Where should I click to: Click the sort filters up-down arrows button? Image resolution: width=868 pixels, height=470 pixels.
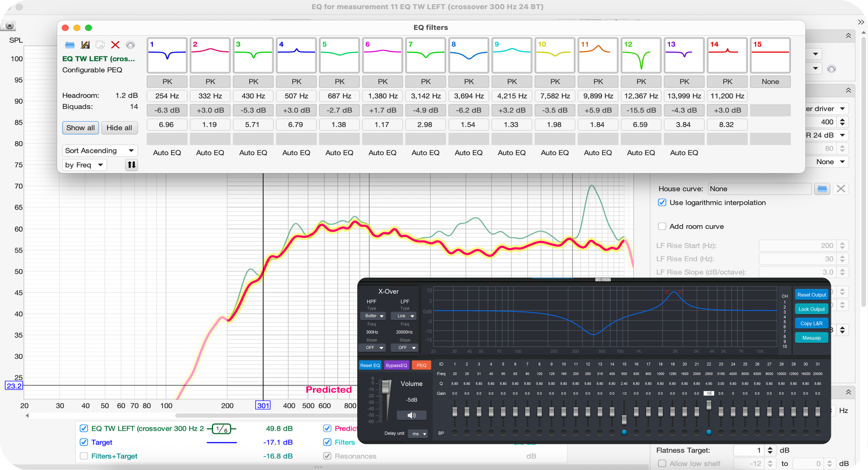(131, 165)
